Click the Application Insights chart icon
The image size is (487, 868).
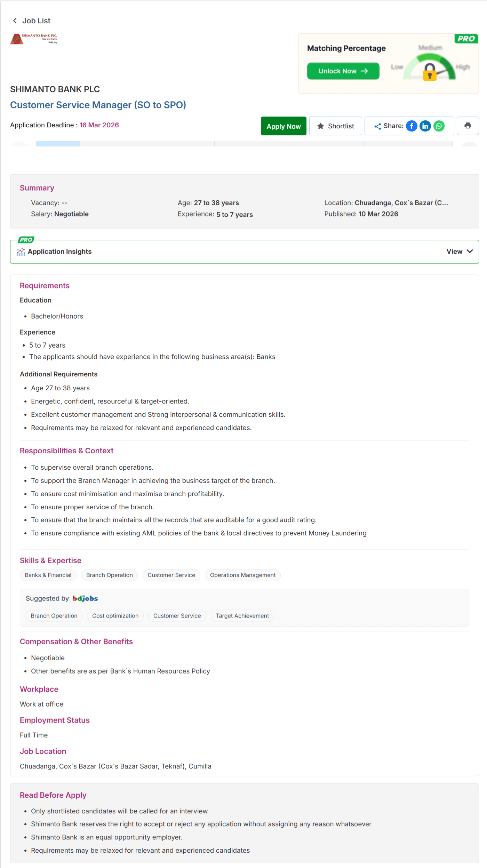tap(21, 252)
